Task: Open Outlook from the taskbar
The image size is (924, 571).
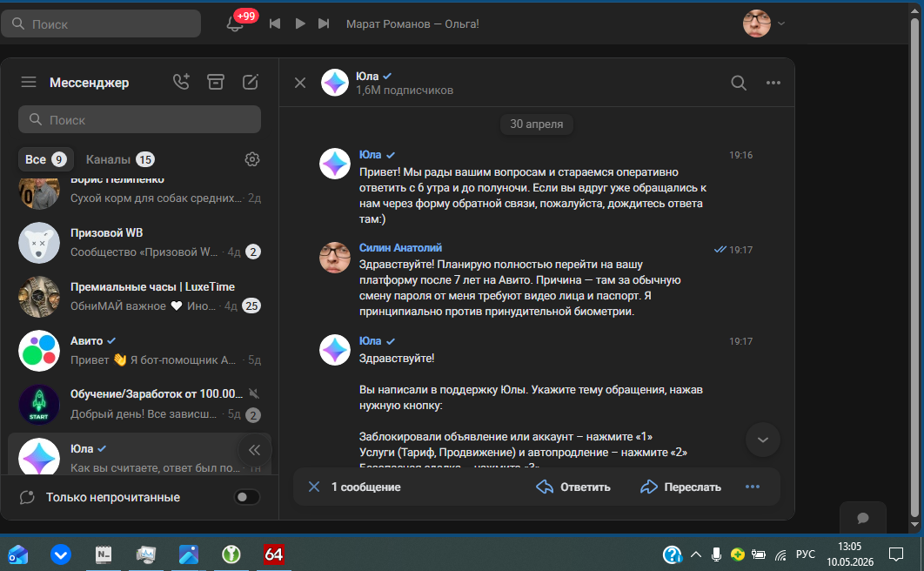Action: 17,554
